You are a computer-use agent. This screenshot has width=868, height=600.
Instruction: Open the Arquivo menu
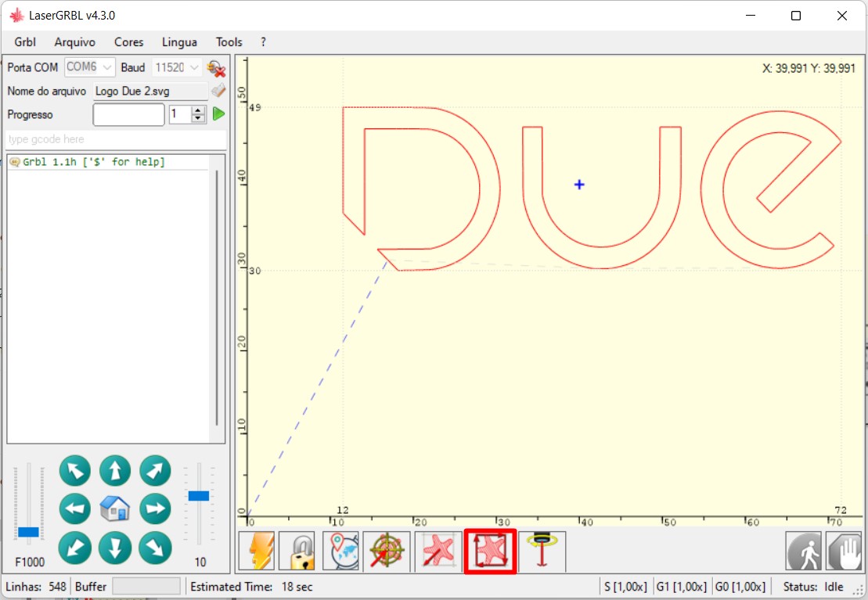74,42
